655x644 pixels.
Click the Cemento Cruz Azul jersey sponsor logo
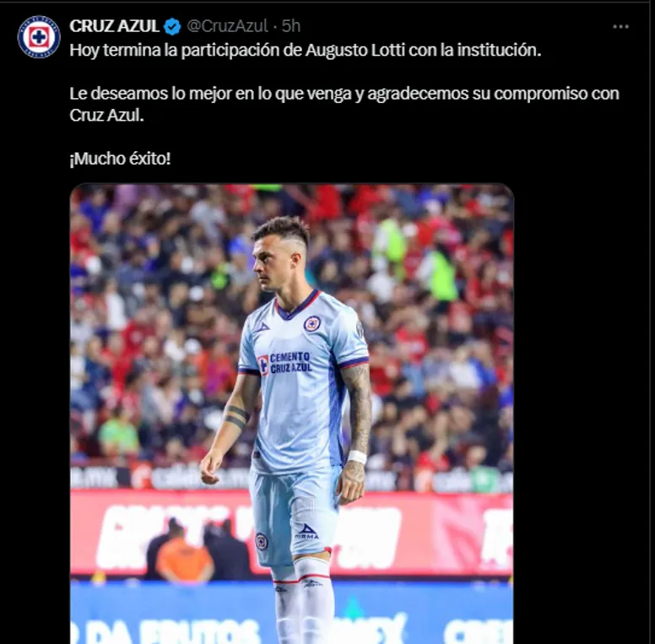tap(284, 363)
